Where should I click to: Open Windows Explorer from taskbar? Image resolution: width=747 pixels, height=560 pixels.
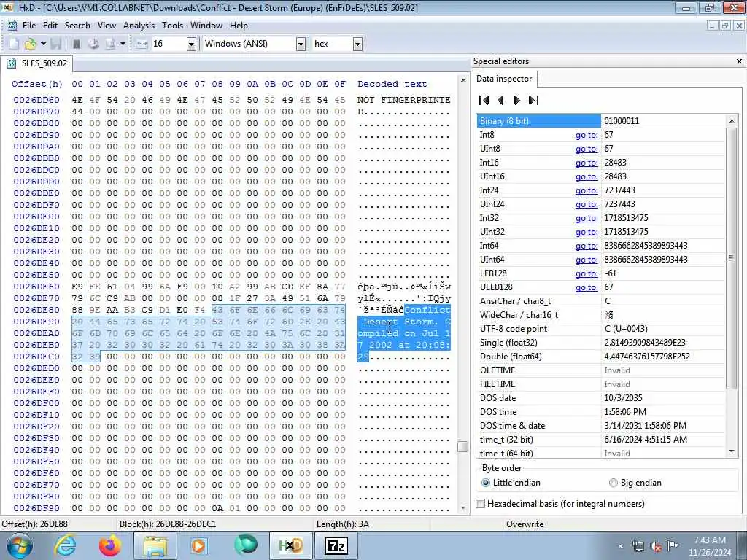(155, 546)
